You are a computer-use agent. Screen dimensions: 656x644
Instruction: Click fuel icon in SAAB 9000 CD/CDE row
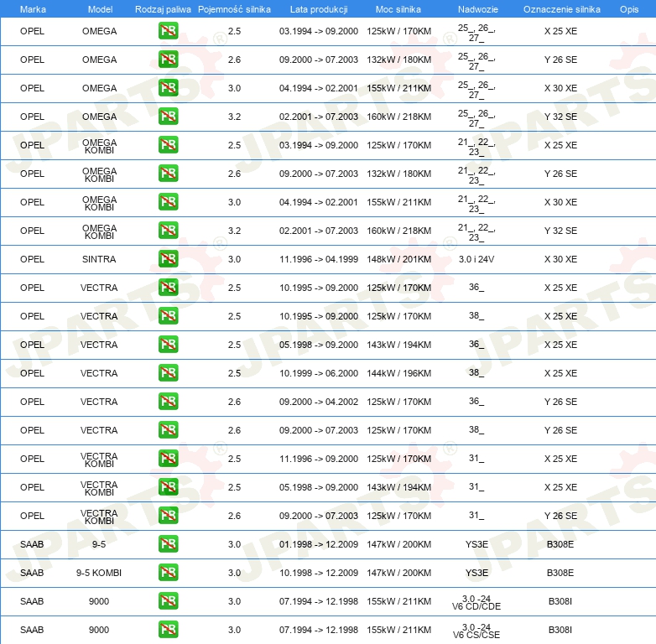168,601
